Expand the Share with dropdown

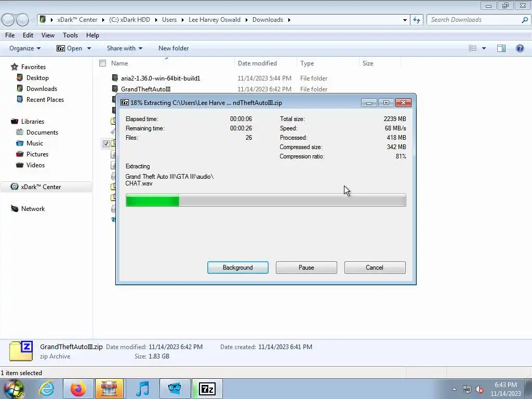coord(124,48)
